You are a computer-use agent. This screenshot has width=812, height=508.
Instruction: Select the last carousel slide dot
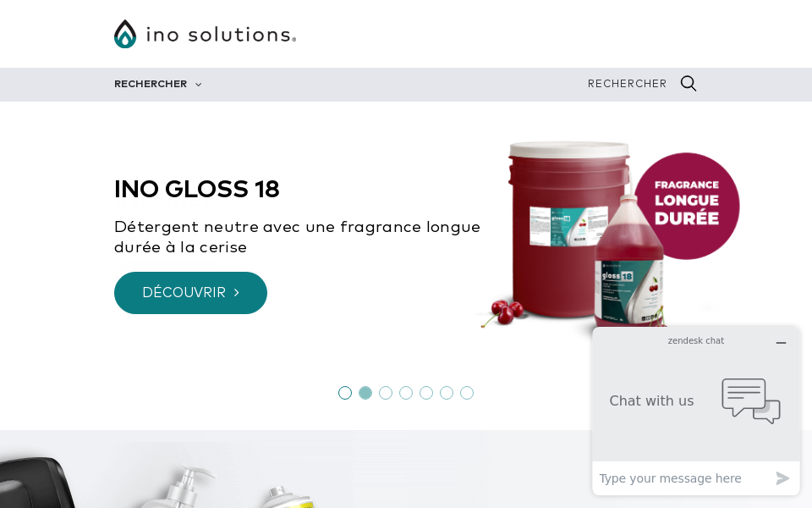click(x=467, y=393)
